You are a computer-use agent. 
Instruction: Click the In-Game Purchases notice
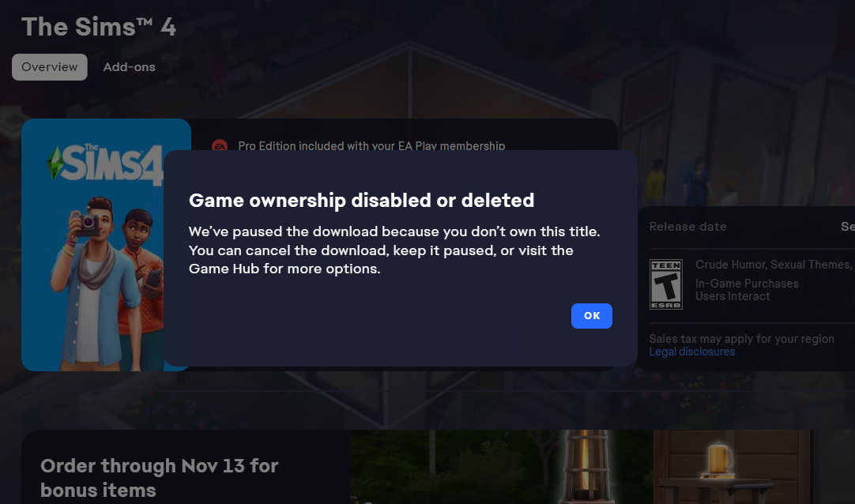point(747,284)
